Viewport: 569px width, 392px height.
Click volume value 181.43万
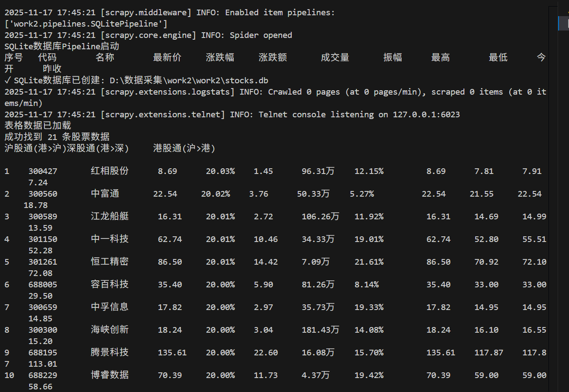320,330
